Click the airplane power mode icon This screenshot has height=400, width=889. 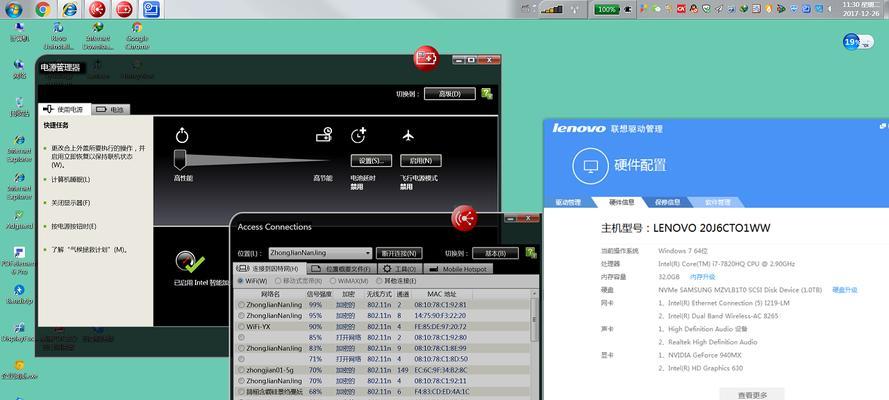pyautogui.click(x=408, y=135)
